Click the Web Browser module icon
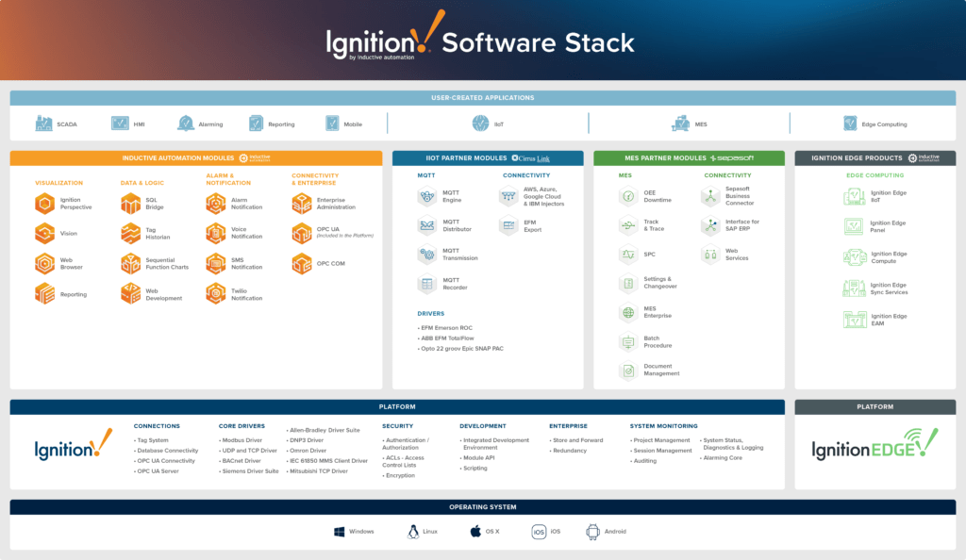This screenshot has width=966, height=560. pyautogui.click(x=45, y=263)
